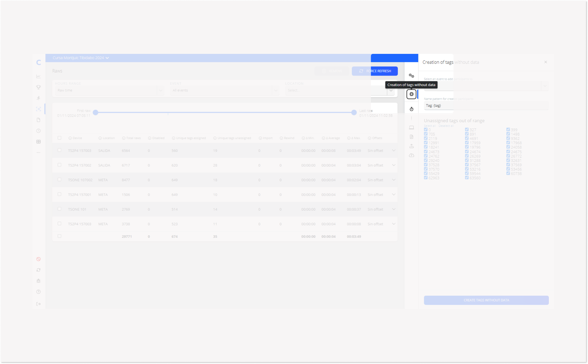The width and height of the screenshot is (588, 364).
Task: Open the help question mark icon
Action: tap(38, 292)
